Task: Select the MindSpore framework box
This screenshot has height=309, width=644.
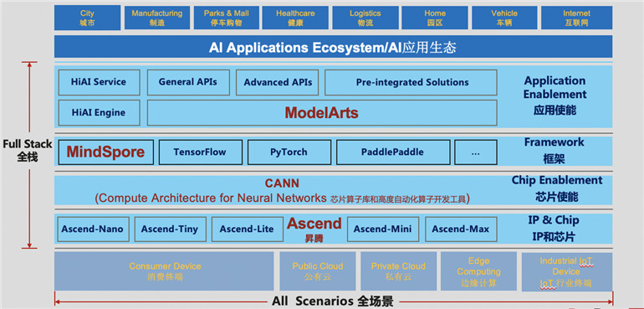Action: click(x=106, y=152)
